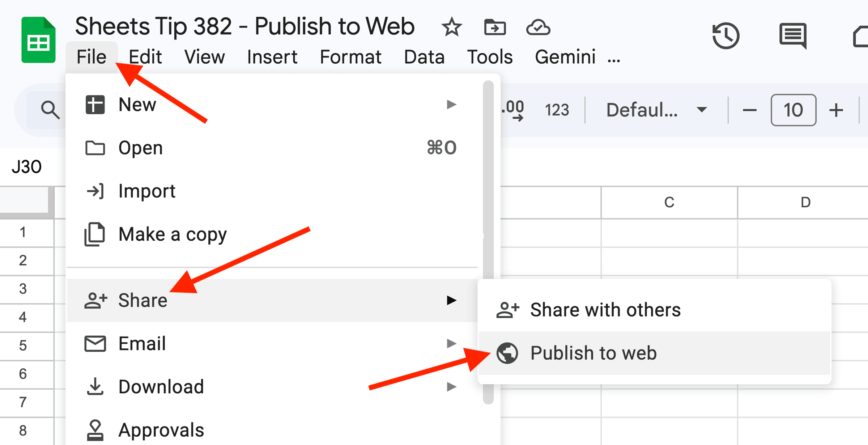Click Make a copy
Viewport: 868px width, 445px height.
(173, 234)
